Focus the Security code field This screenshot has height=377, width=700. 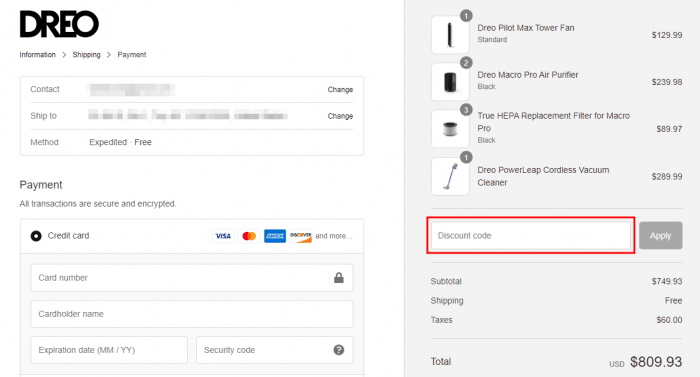point(275,350)
